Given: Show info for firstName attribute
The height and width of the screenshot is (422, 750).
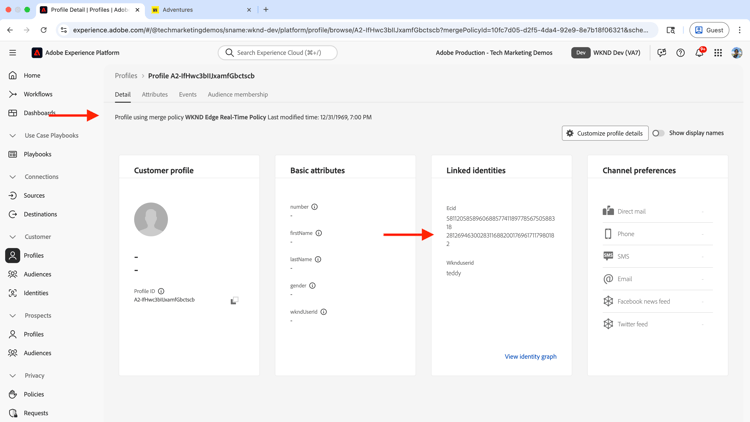Looking at the screenshot, I should [319, 233].
